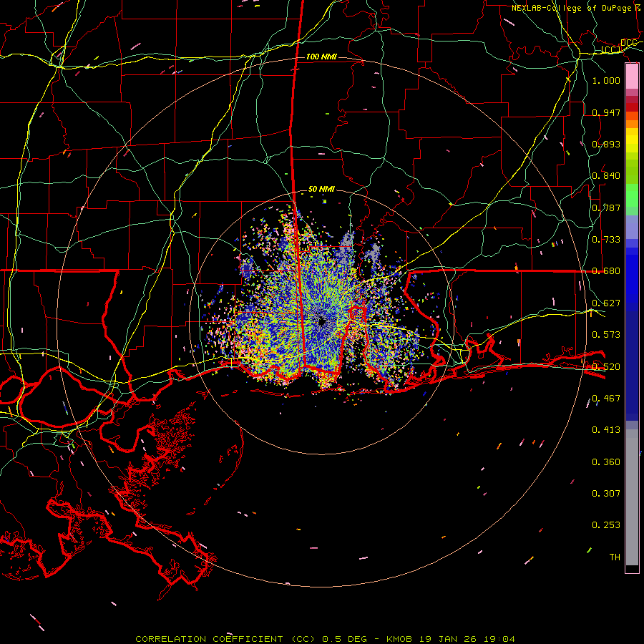Click the 50 NMI range ring label
The width and height of the screenshot is (644, 644).
pos(321,189)
